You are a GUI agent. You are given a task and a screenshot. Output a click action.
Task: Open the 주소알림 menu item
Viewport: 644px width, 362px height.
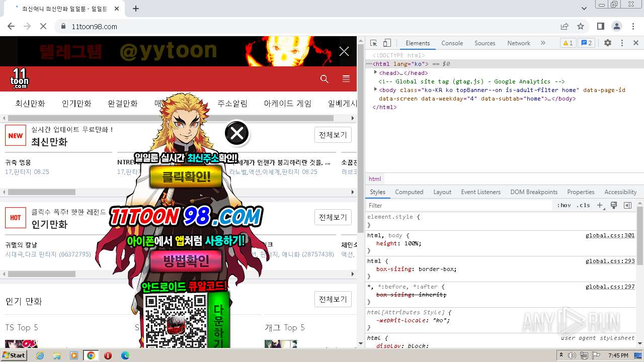(x=232, y=104)
